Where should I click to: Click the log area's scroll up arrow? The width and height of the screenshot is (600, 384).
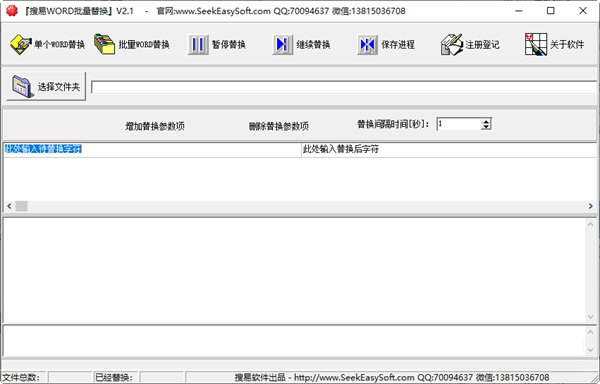pyautogui.click(x=590, y=224)
